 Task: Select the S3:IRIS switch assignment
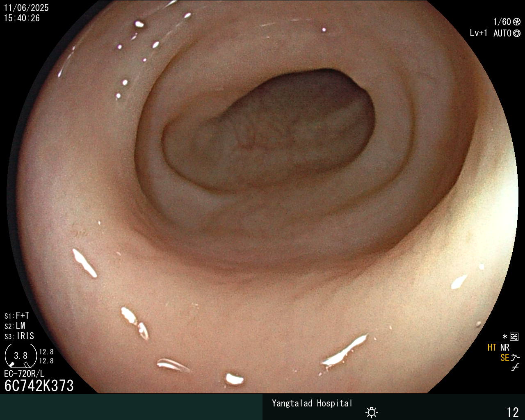point(19,336)
